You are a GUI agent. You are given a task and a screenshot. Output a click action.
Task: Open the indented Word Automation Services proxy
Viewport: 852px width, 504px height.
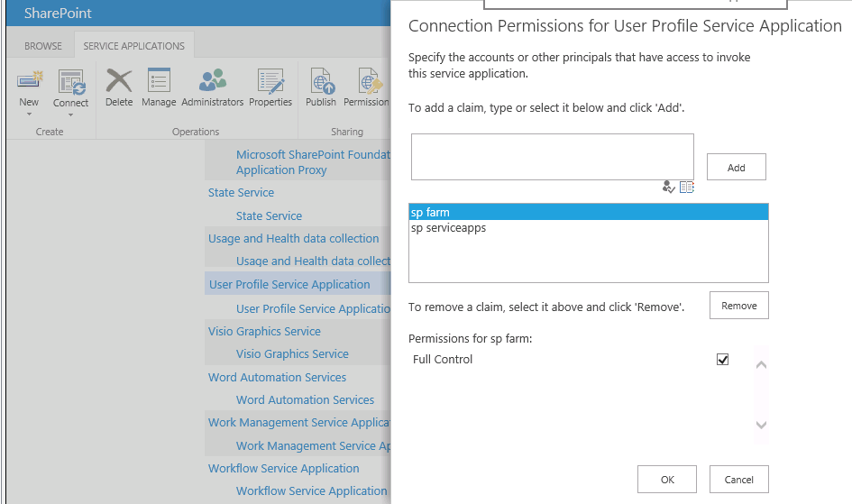(x=305, y=400)
